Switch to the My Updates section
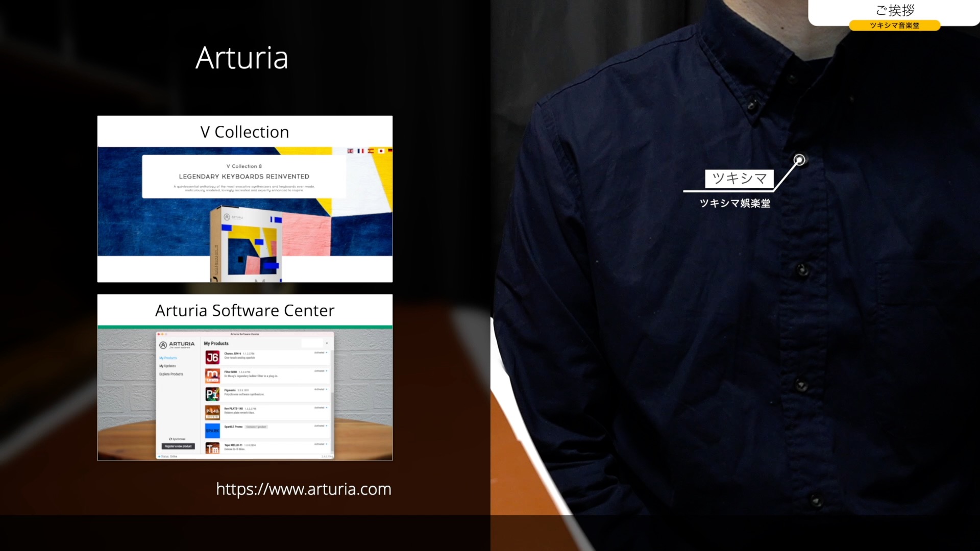The height and width of the screenshot is (551, 980). [167, 366]
